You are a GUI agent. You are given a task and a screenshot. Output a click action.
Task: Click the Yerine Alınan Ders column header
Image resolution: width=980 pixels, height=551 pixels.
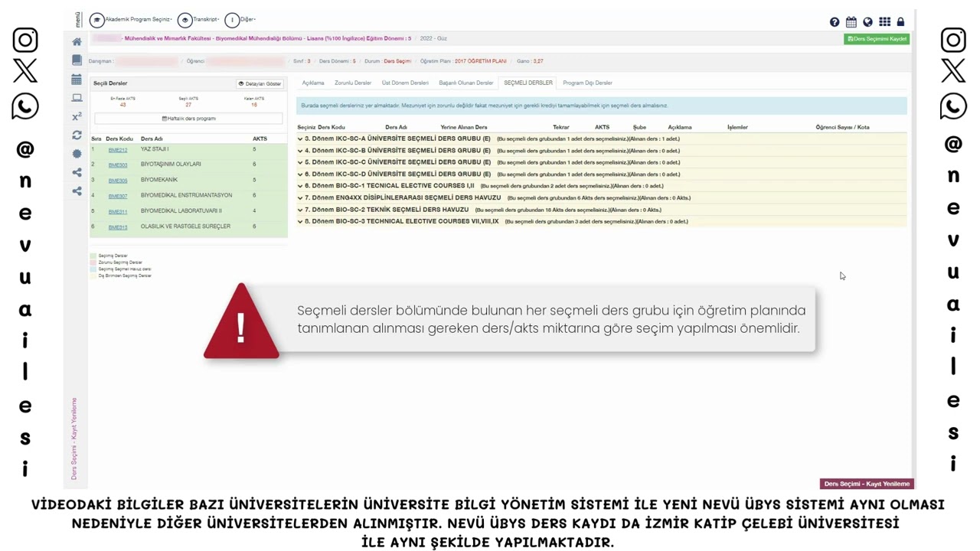464,127
